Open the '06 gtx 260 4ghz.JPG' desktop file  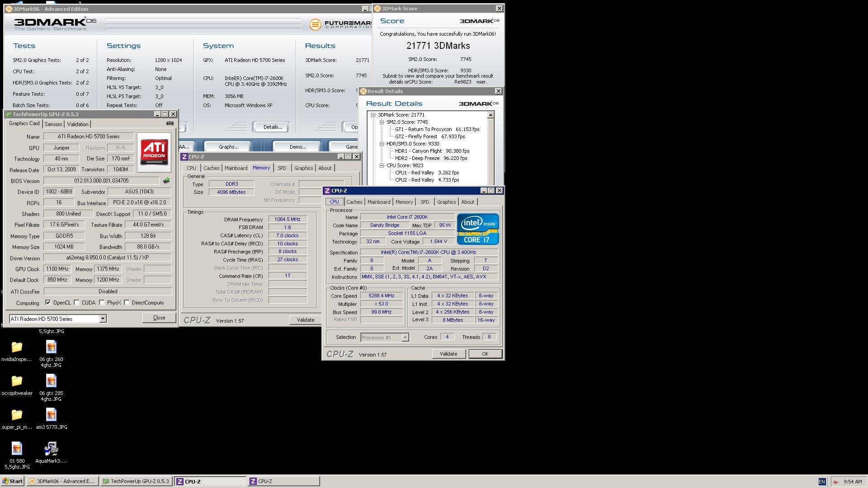coord(51,353)
